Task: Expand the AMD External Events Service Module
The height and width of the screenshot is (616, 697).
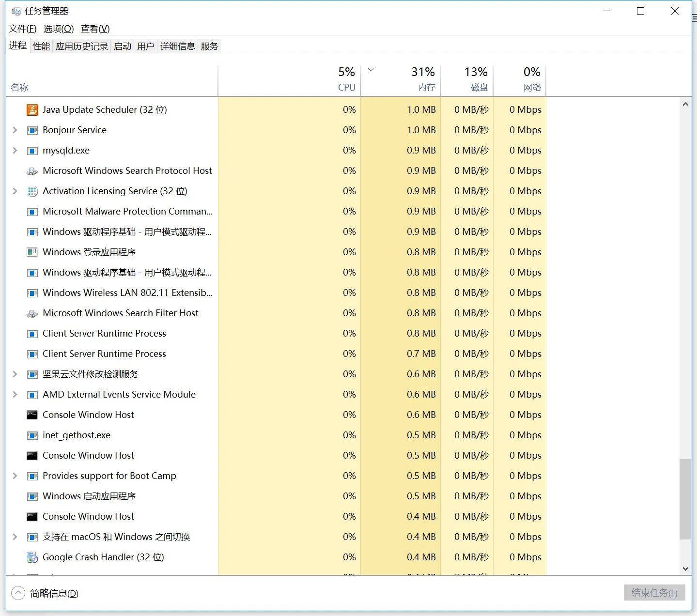Action: pos(15,395)
